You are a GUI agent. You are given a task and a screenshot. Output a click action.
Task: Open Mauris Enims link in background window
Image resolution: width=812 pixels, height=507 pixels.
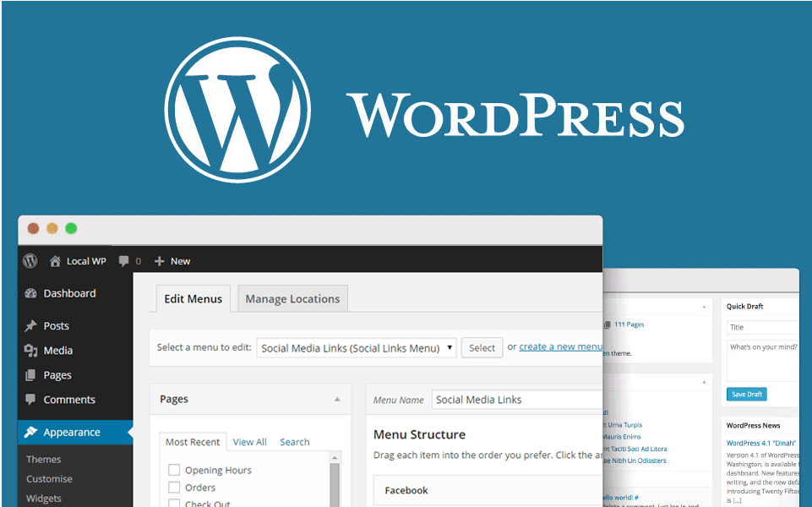pyautogui.click(x=622, y=437)
